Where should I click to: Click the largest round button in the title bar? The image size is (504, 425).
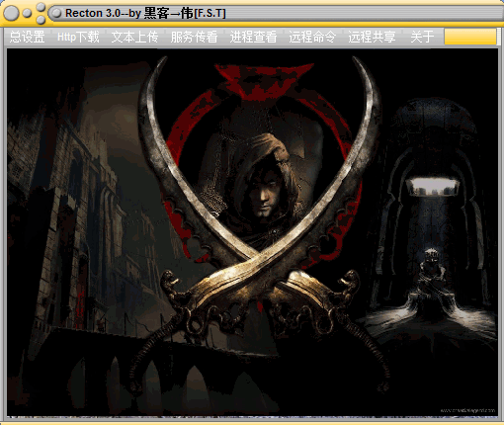click(11, 13)
